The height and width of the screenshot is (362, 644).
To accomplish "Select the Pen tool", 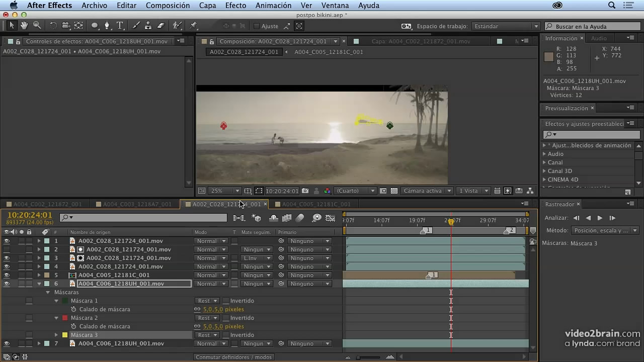I will tap(107, 26).
